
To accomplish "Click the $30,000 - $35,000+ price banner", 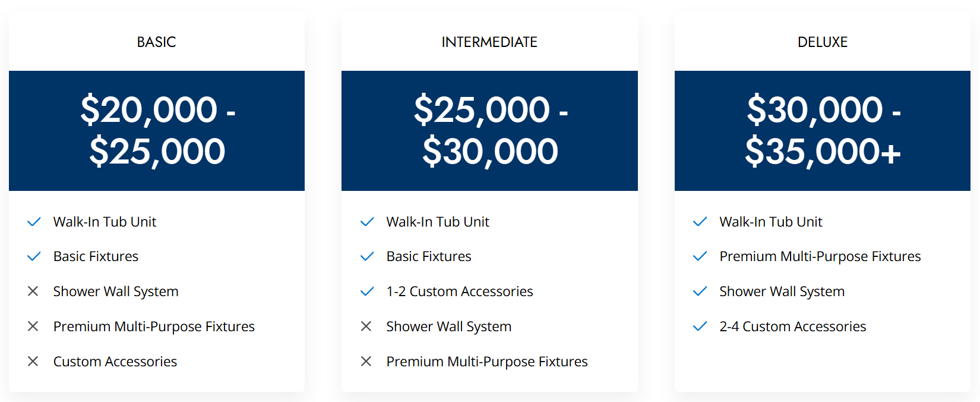I will (823, 131).
